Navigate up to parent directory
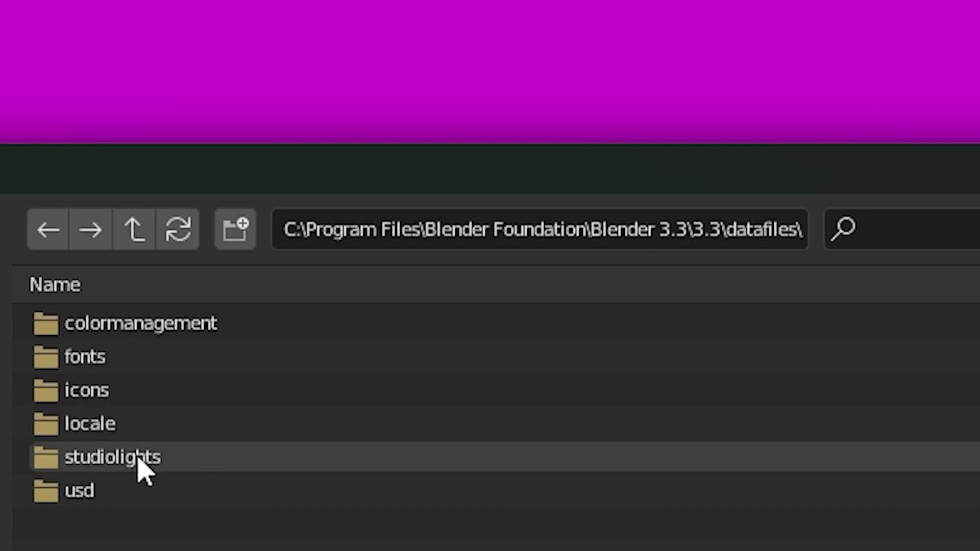The width and height of the screenshot is (980, 551). 134,230
